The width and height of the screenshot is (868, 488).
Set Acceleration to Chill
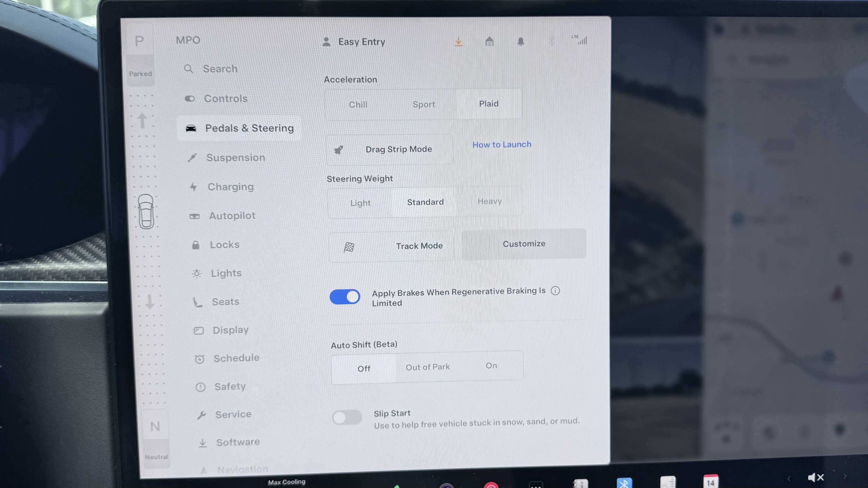point(358,104)
